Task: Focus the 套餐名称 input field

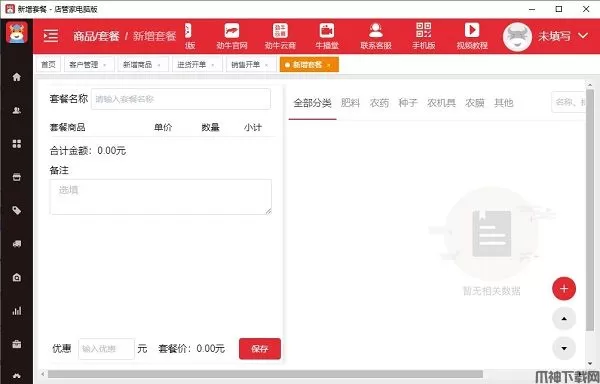Action: (181, 99)
